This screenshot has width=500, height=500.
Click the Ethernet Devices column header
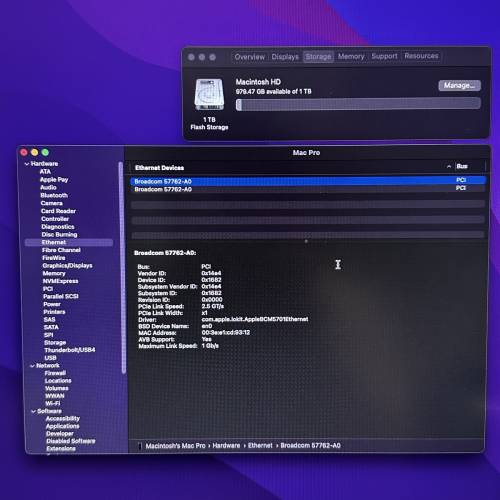point(159,168)
